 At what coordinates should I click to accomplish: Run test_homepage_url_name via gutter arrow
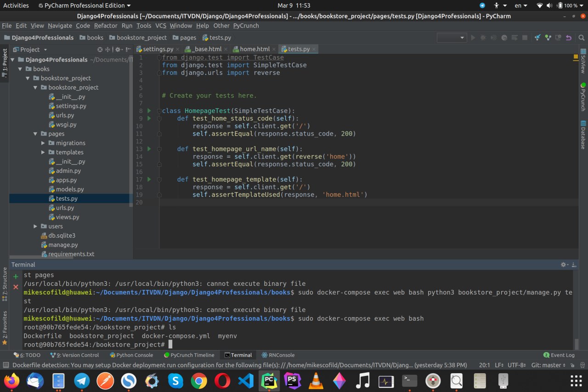pyautogui.click(x=149, y=149)
